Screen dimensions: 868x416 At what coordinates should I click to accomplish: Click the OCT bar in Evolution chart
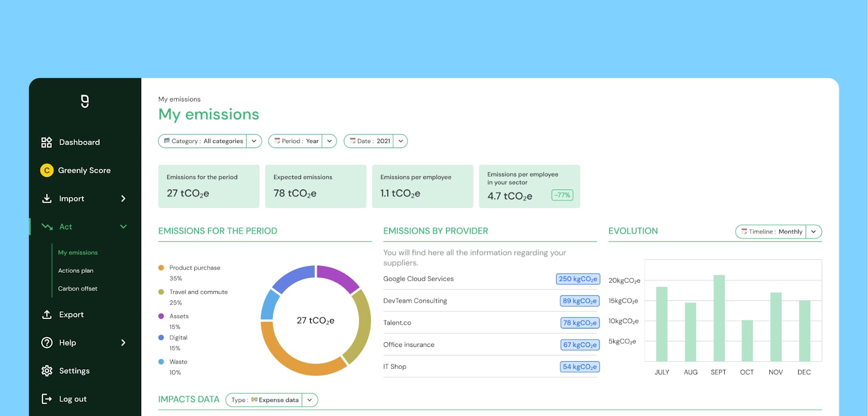click(748, 341)
